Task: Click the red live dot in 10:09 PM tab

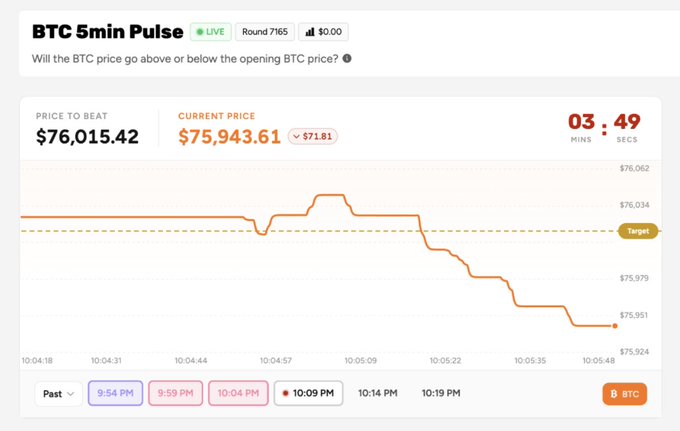Action: [285, 393]
